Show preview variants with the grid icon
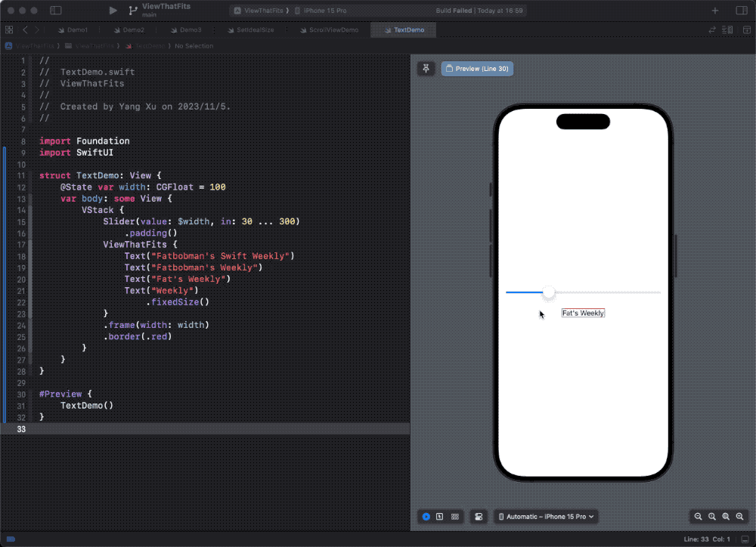The width and height of the screenshot is (756, 547). (x=454, y=516)
